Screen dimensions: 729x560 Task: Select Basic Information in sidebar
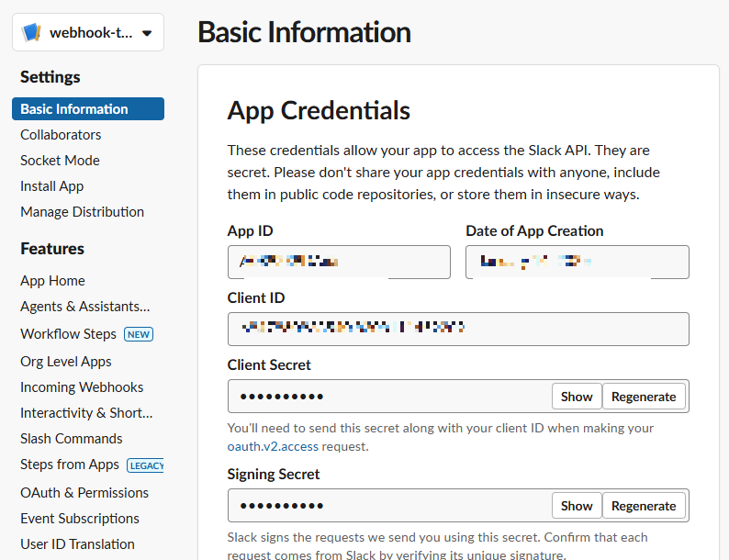pos(88,108)
